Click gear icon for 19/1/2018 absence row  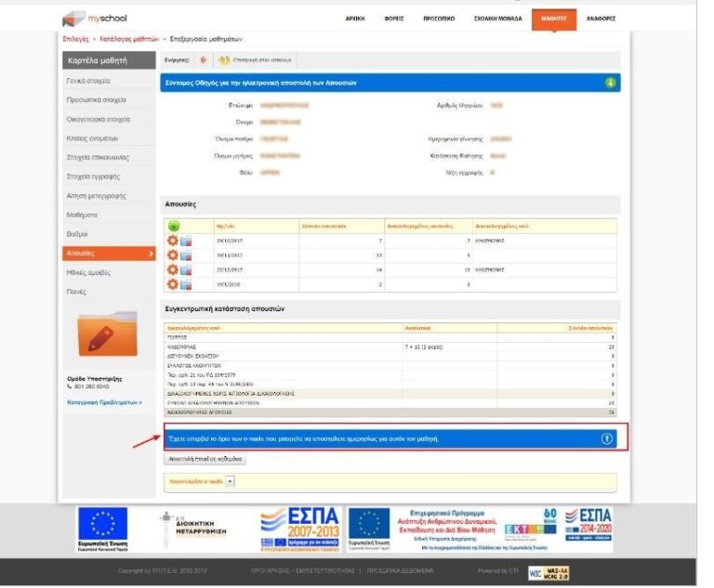click(172, 284)
